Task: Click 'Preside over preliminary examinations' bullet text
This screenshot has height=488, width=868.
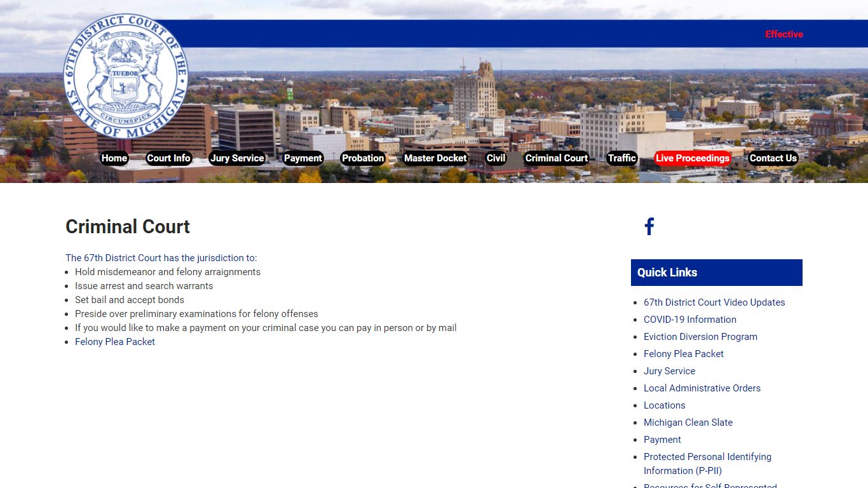Action: point(196,314)
